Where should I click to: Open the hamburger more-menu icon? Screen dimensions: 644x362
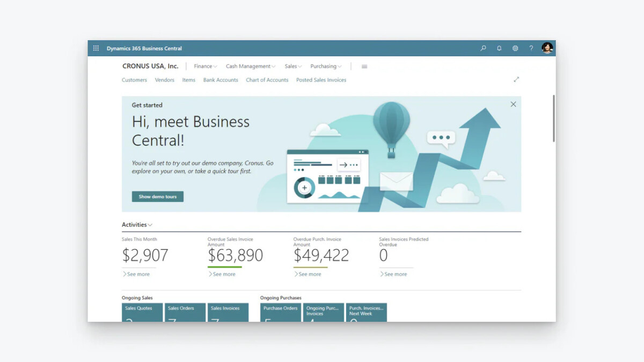(364, 67)
